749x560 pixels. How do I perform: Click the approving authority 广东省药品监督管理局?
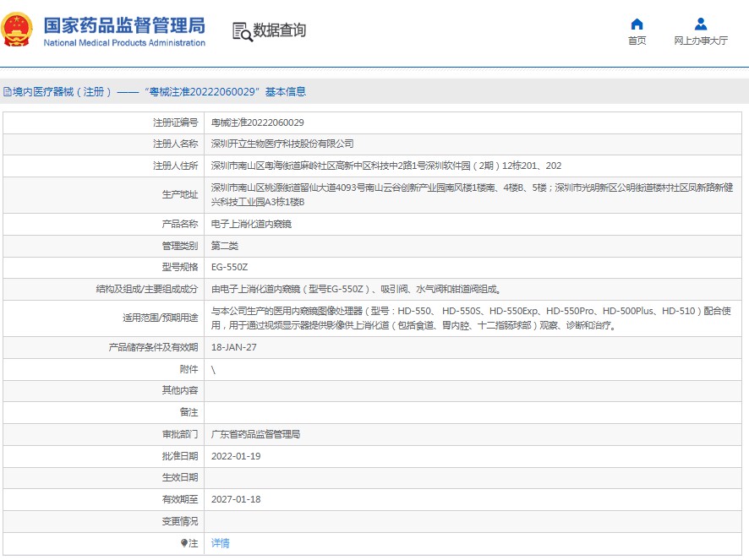255,434
